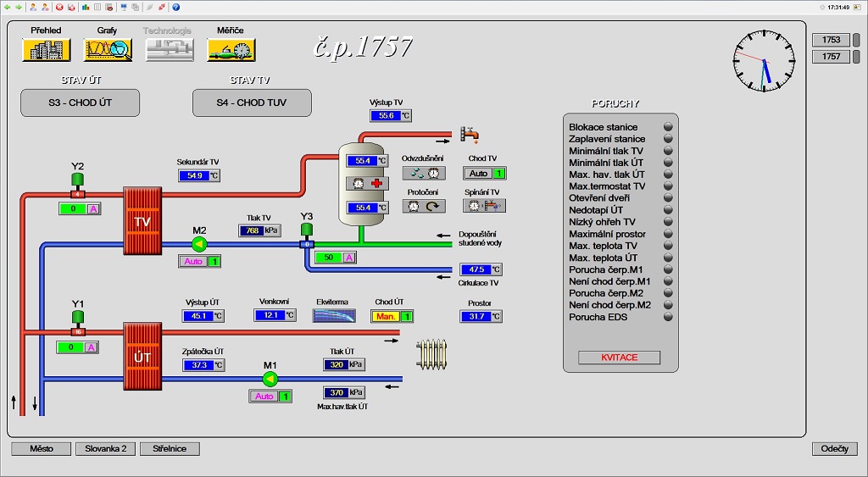Open the Slovanka 2 area
Viewport: 868px width, 477px height.
[106, 449]
